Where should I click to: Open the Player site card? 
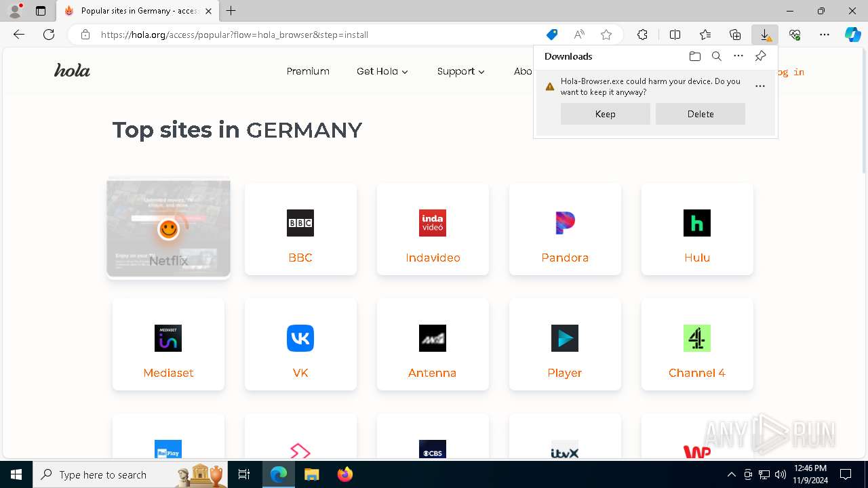coord(565,344)
